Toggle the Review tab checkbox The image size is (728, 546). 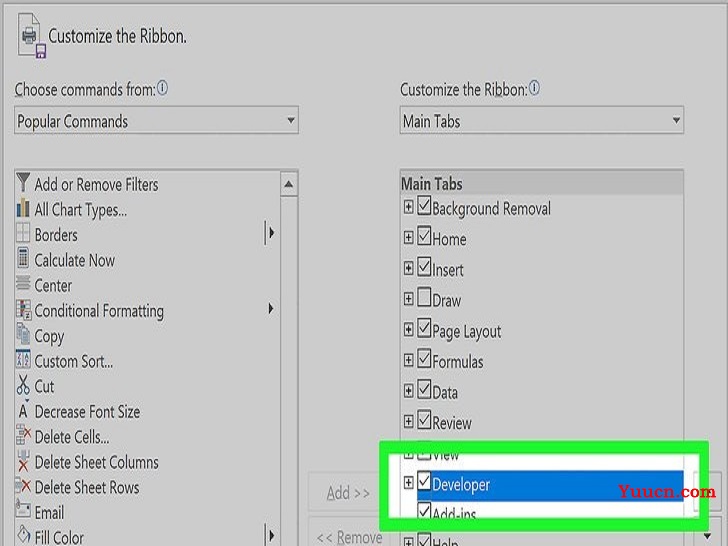(x=424, y=420)
